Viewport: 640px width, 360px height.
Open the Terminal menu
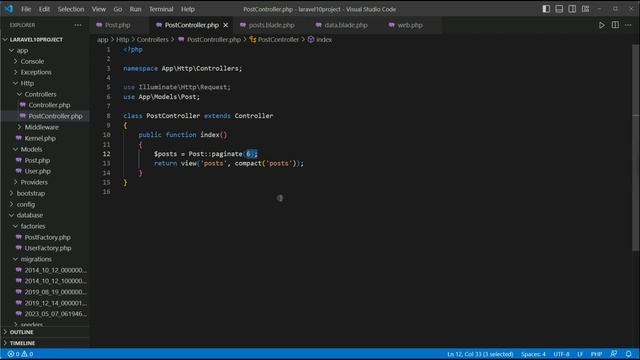pos(161,9)
